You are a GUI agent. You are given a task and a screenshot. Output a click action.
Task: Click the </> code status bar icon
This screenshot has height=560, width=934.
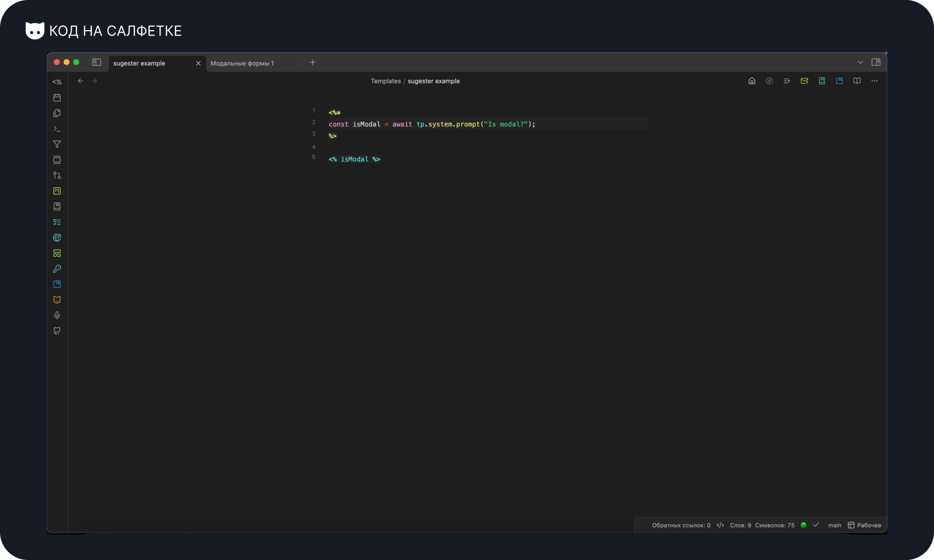point(720,525)
